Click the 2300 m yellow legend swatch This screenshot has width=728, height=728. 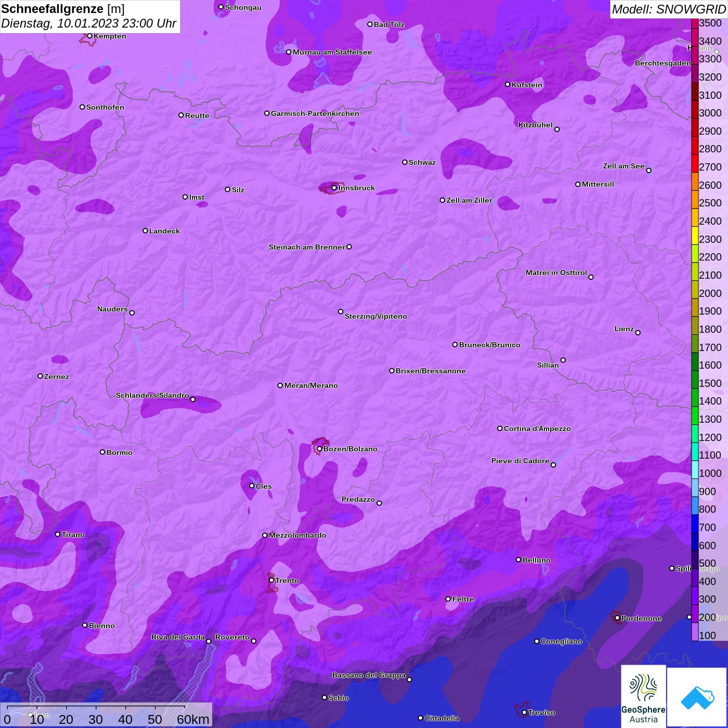(695, 235)
